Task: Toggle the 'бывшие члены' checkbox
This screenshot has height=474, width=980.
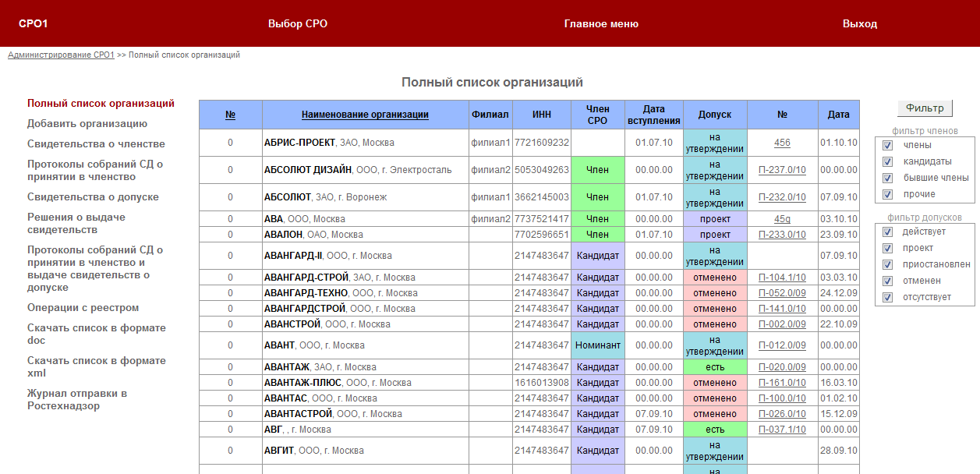Action: 887,178
